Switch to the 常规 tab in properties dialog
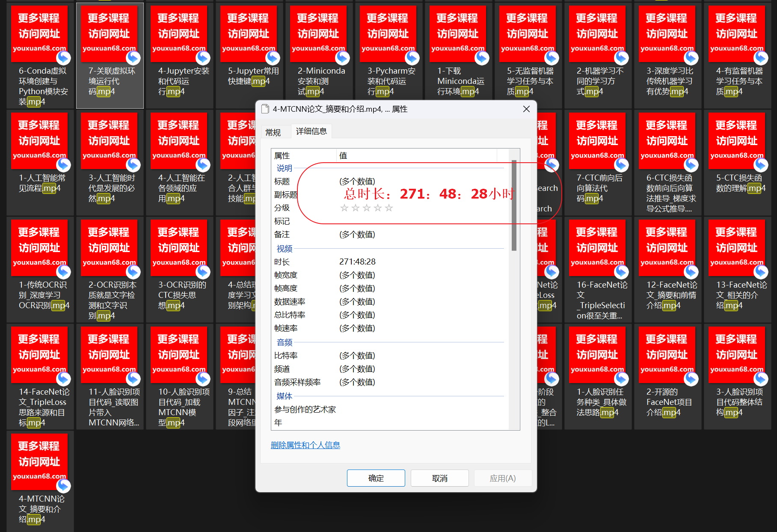Viewport: 777px width, 532px height. (x=273, y=132)
